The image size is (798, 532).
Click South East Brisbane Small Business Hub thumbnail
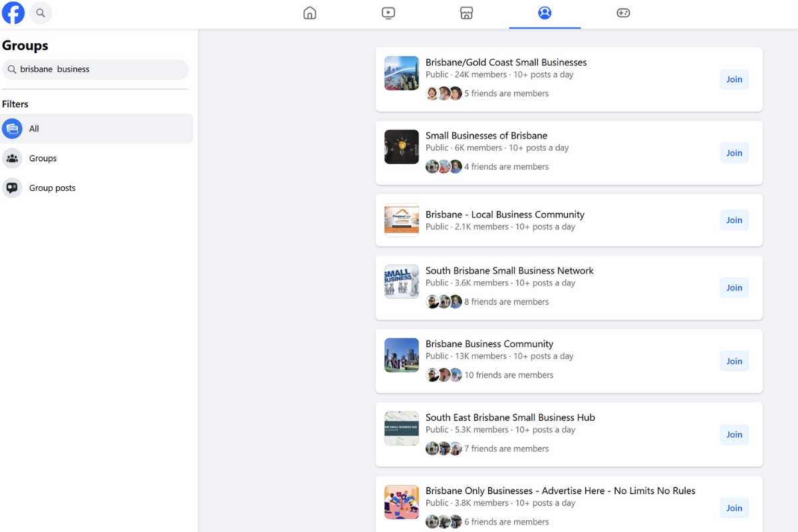(x=402, y=428)
